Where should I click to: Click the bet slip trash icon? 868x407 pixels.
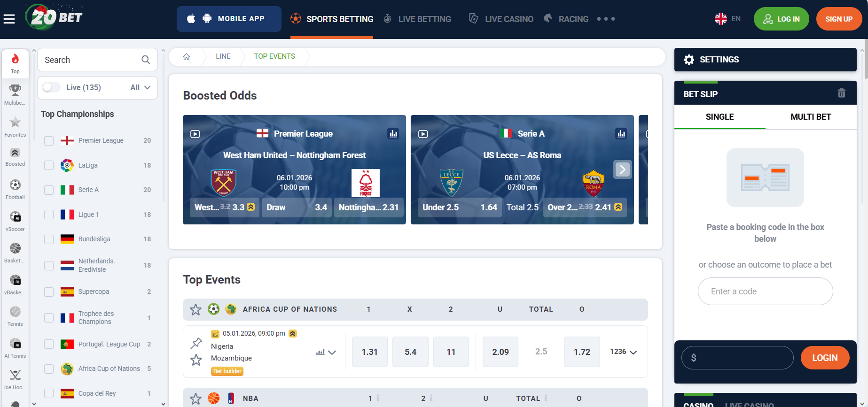click(x=841, y=93)
